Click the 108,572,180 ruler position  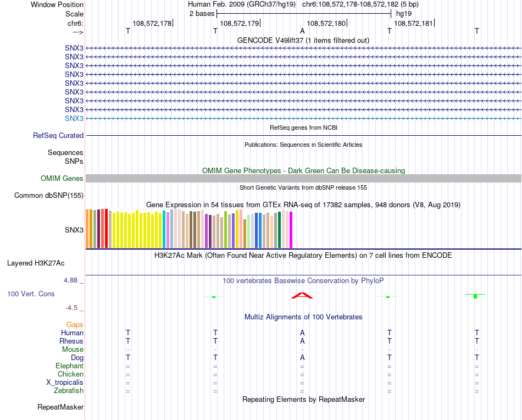click(x=326, y=23)
